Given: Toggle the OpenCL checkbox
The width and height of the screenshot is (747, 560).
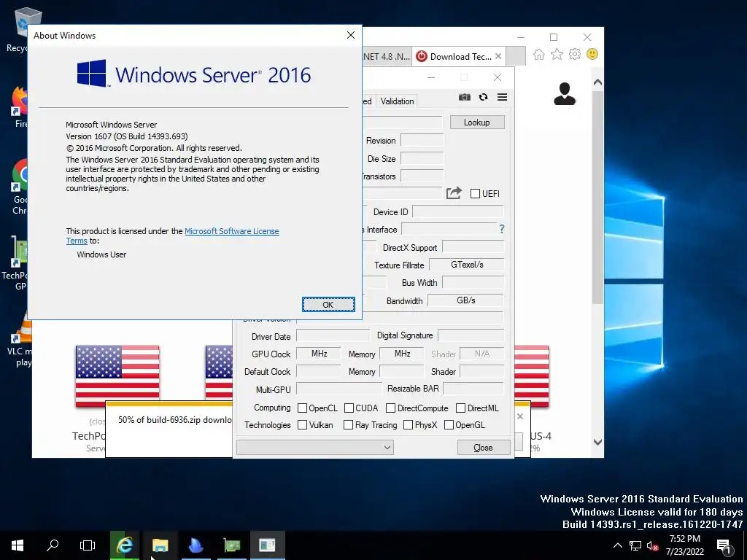Looking at the screenshot, I should click(x=302, y=408).
